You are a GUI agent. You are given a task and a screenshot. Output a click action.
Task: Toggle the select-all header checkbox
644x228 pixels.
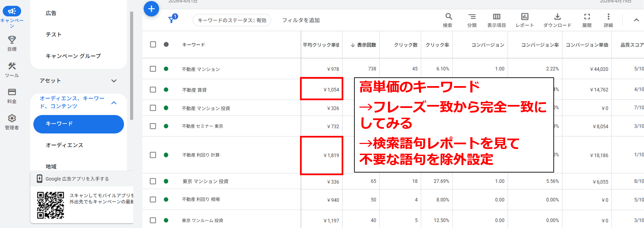153,45
